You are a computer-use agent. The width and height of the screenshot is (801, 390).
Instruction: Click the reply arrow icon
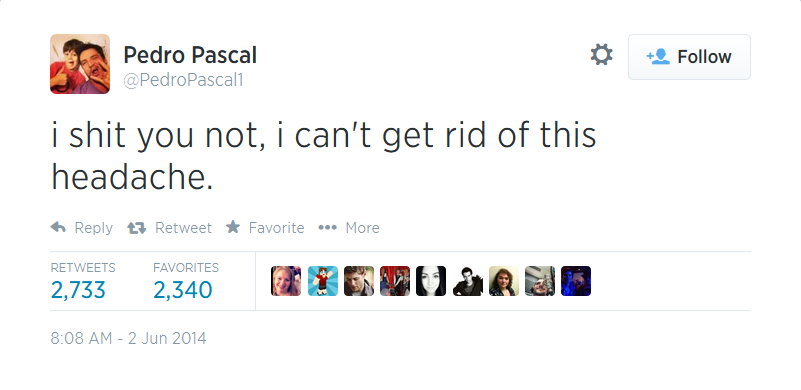[58, 227]
